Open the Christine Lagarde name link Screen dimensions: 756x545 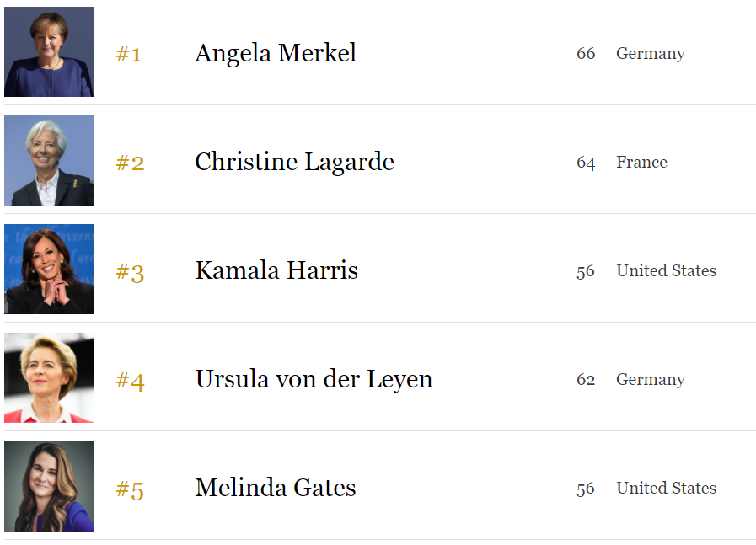click(x=295, y=162)
